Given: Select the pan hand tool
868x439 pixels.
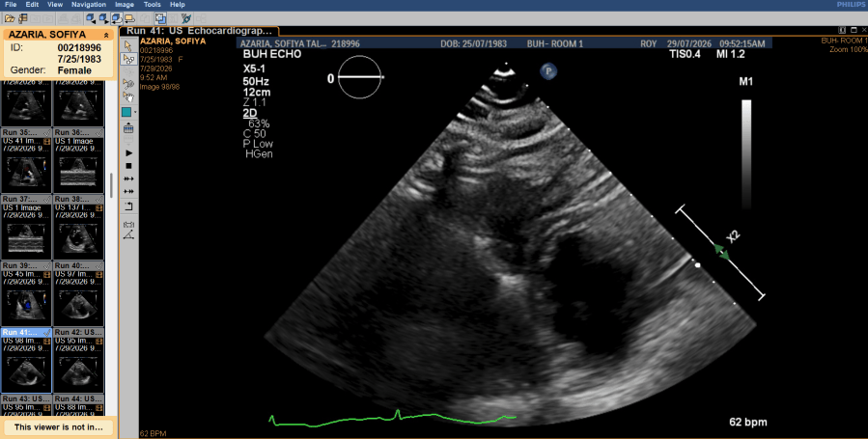Looking at the screenshot, I should point(128,97).
